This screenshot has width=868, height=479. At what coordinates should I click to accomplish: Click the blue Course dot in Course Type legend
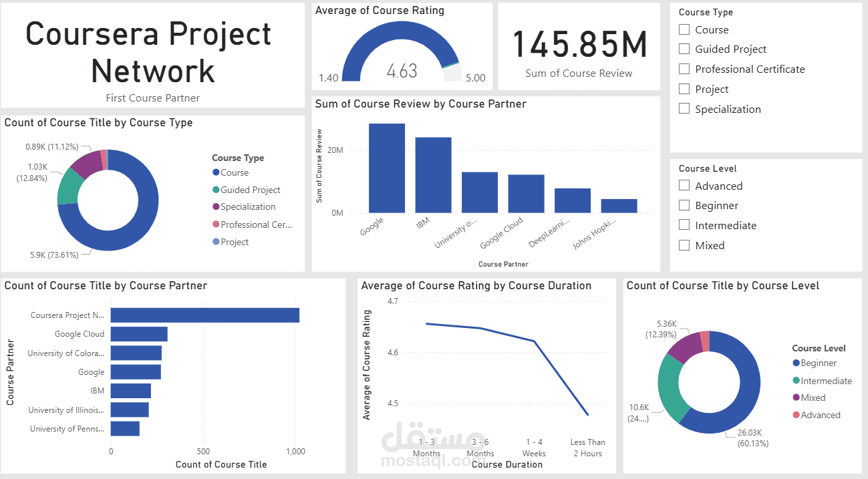click(216, 172)
